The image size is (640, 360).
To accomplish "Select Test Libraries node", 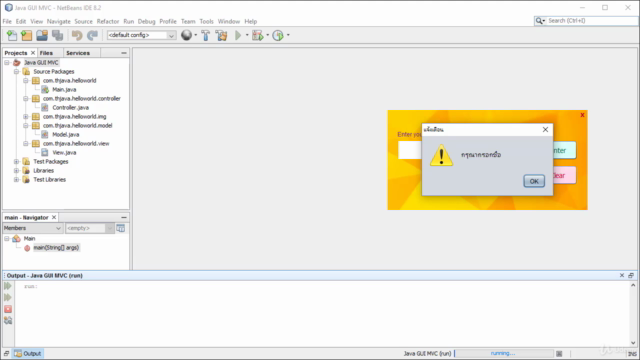I will 49,180.
